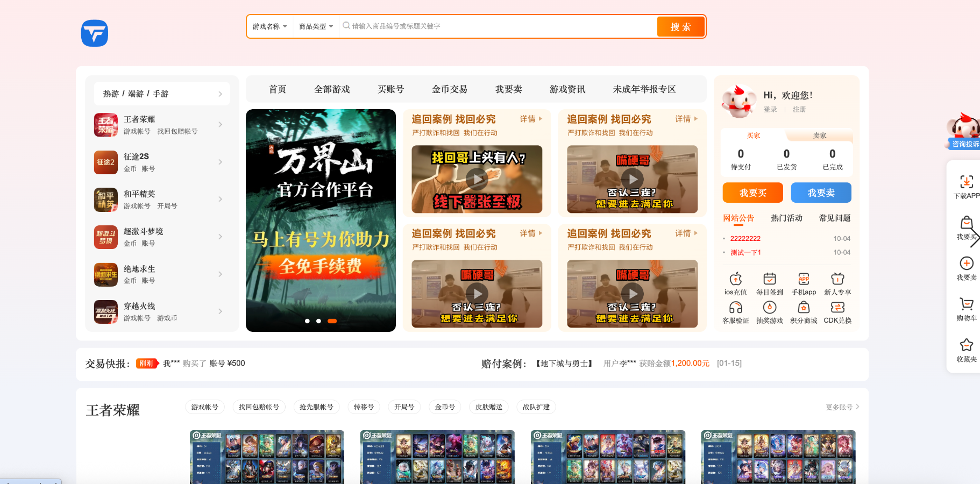Click the product search input field
Viewport: 980px width, 484px height.
tap(495, 26)
